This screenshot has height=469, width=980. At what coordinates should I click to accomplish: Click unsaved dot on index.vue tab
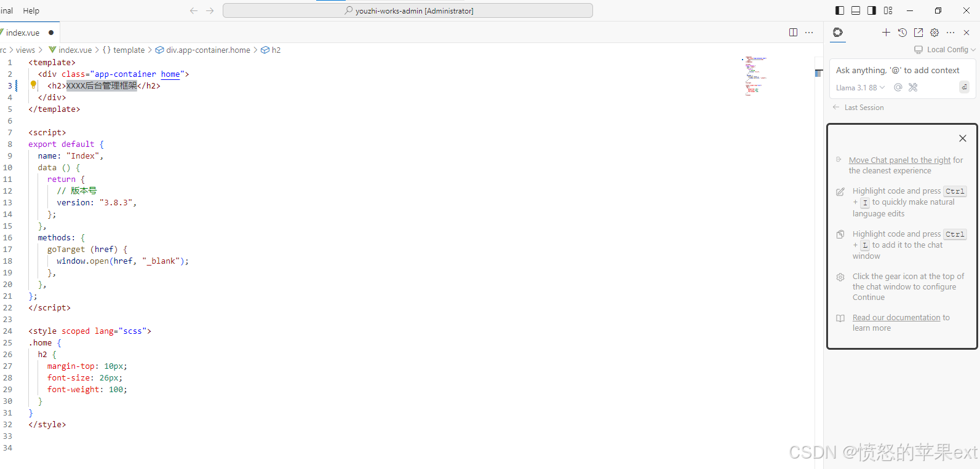point(51,33)
